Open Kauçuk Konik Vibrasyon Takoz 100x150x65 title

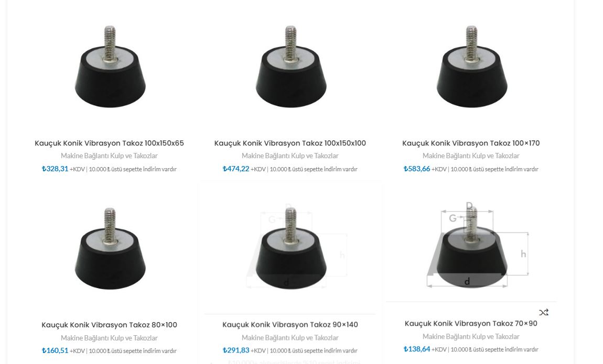109,143
